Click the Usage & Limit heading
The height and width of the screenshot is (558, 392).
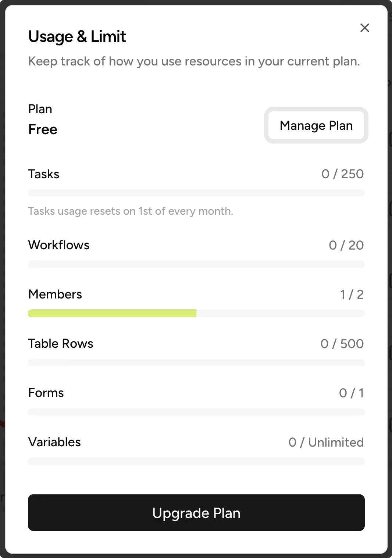coord(77,36)
